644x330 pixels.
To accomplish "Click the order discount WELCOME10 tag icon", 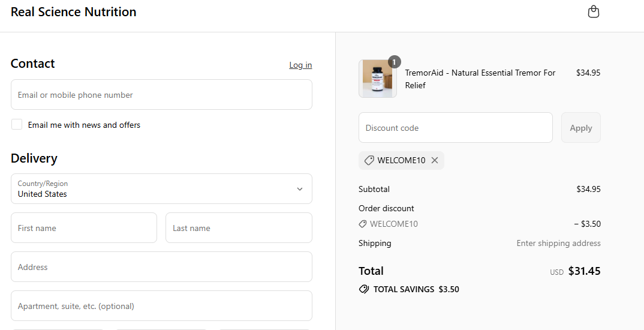I will (362, 224).
